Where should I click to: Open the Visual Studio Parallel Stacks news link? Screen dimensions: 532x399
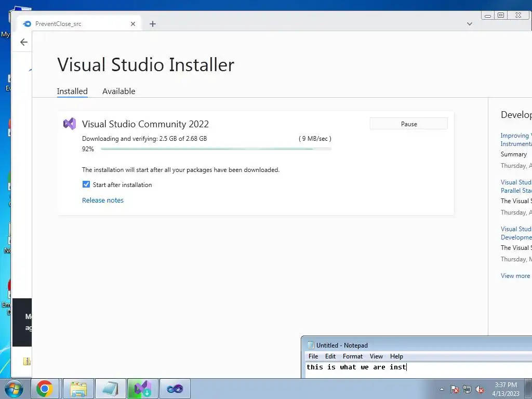click(516, 187)
